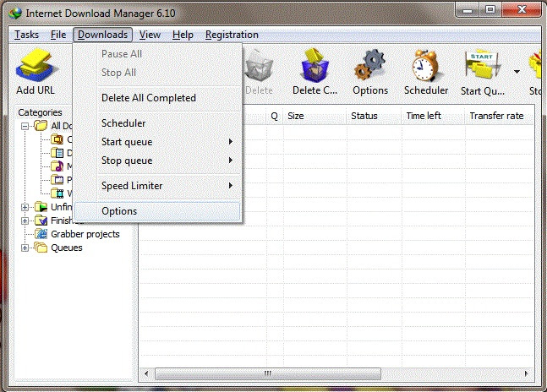This screenshot has width=547, height=392.
Task: Open the Start Queue dropdown arrow in toolbar
Action: pyautogui.click(x=517, y=72)
